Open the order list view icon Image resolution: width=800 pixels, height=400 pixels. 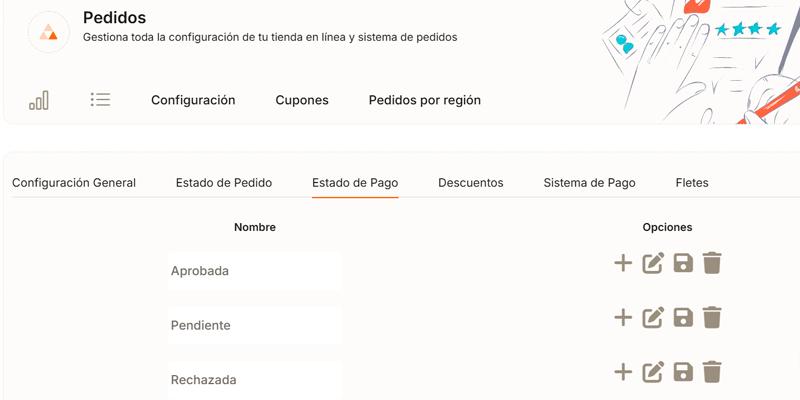click(x=100, y=100)
